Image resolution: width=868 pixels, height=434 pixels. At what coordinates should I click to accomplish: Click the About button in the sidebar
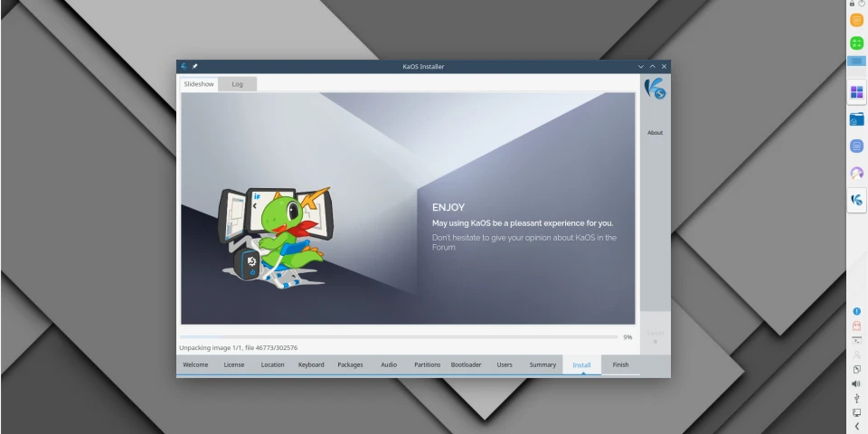point(655,133)
